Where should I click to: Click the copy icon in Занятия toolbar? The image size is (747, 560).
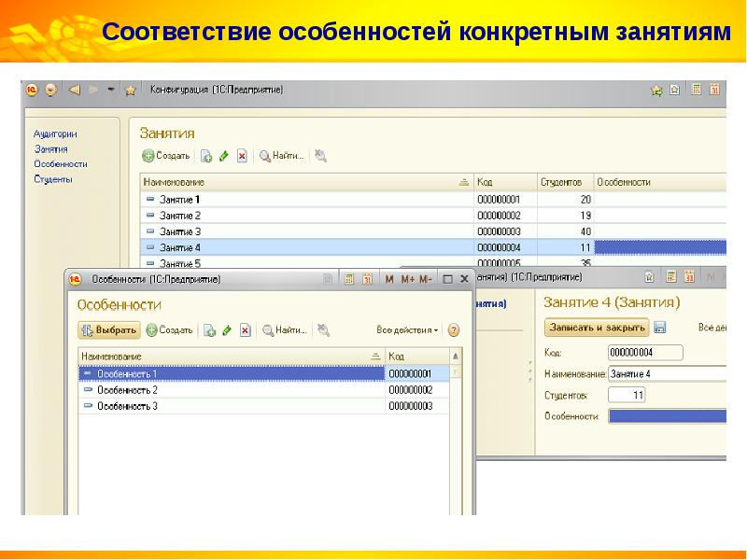206,157
